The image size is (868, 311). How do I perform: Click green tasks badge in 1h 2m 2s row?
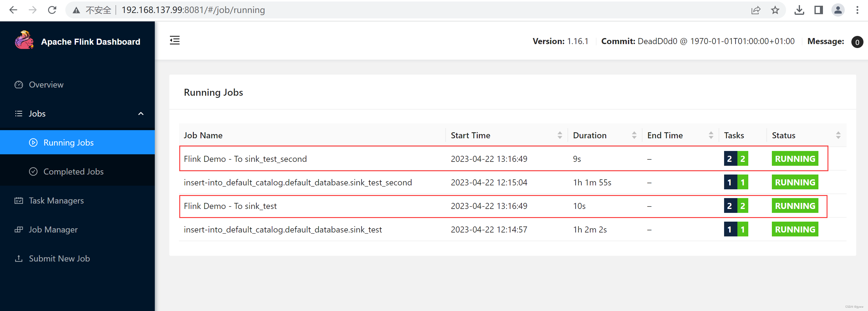[x=742, y=229]
